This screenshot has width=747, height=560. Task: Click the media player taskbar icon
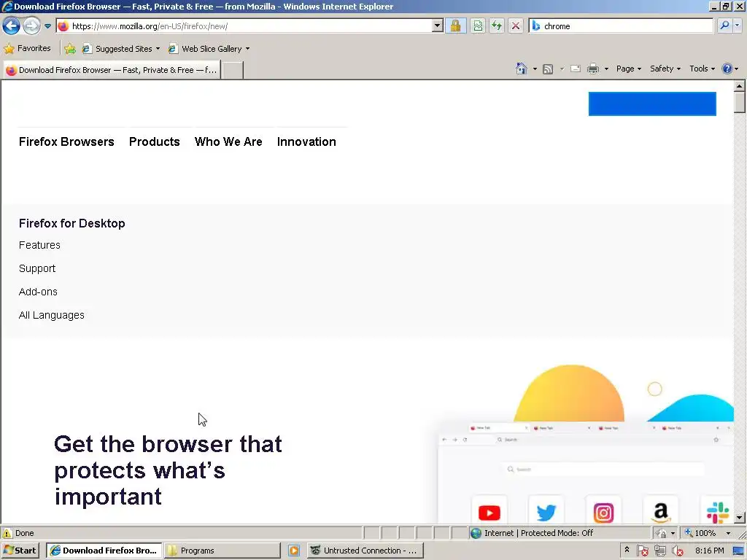point(294,551)
